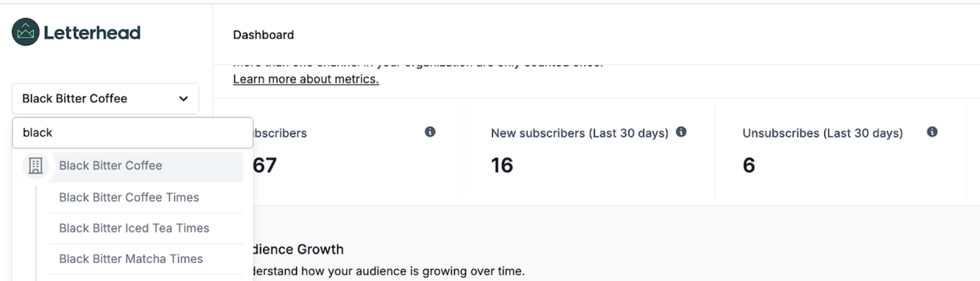Choose Black Bitter Iced Tea Times channel
Image resolution: width=980 pixels, height=281 pixels.
146,228
